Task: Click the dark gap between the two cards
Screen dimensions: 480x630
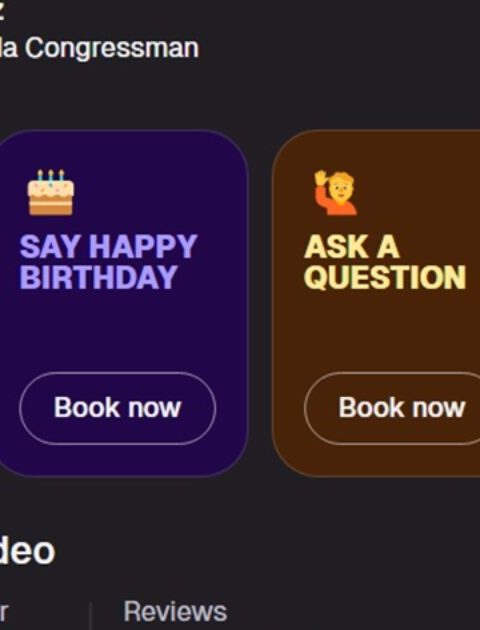Action: (x=260, y=303)
